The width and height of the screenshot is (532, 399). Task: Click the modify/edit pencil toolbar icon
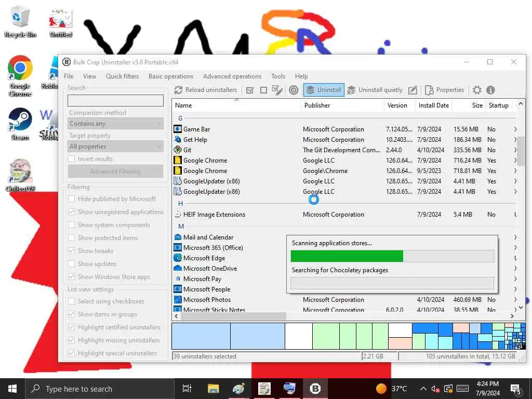(x=413, y=90)
